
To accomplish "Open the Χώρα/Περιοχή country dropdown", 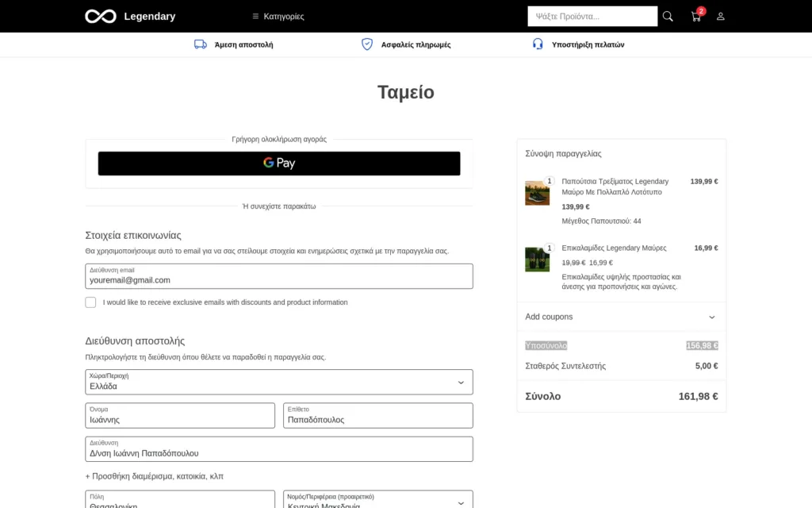I will [278, 382].
